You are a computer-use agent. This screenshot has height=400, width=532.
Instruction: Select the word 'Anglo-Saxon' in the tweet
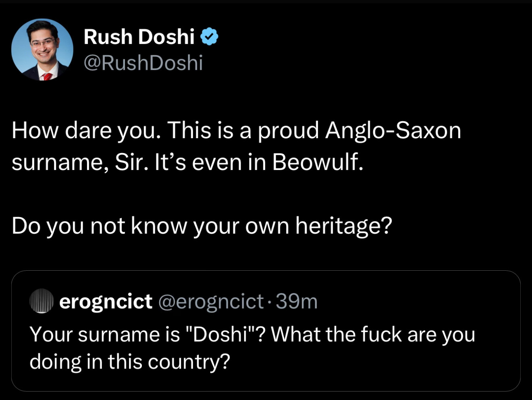pos(393,131)
